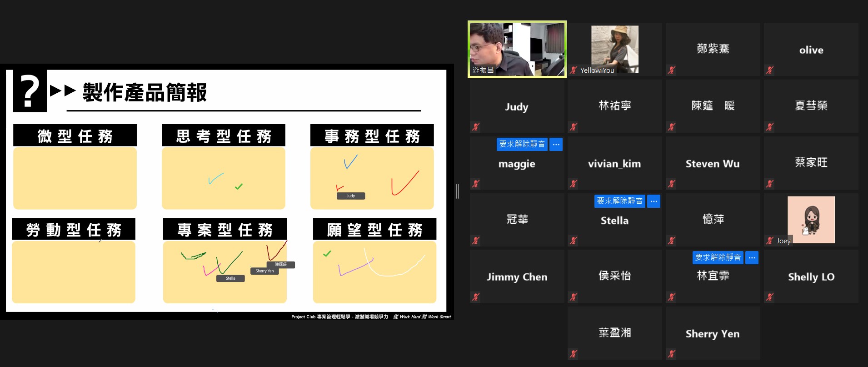Image resolution: width=868 pixels, height=367 pixels.
Task: Click muted mic icon on Sherry Yen's tile
Action: [x=672, y=354]
